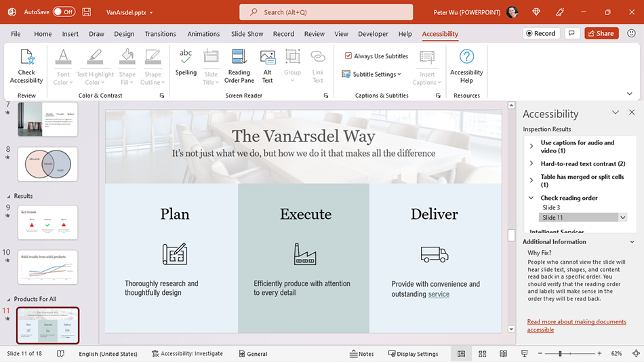Select Slide 3 in reading order results

click(x=550, y=207)
